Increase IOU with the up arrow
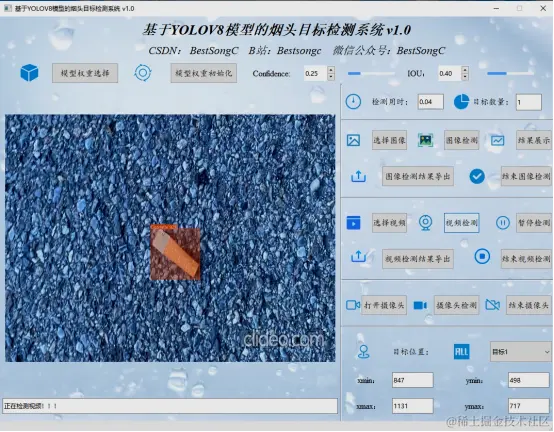The height and width of the screenshot is (432, 554). click(465, 70)
